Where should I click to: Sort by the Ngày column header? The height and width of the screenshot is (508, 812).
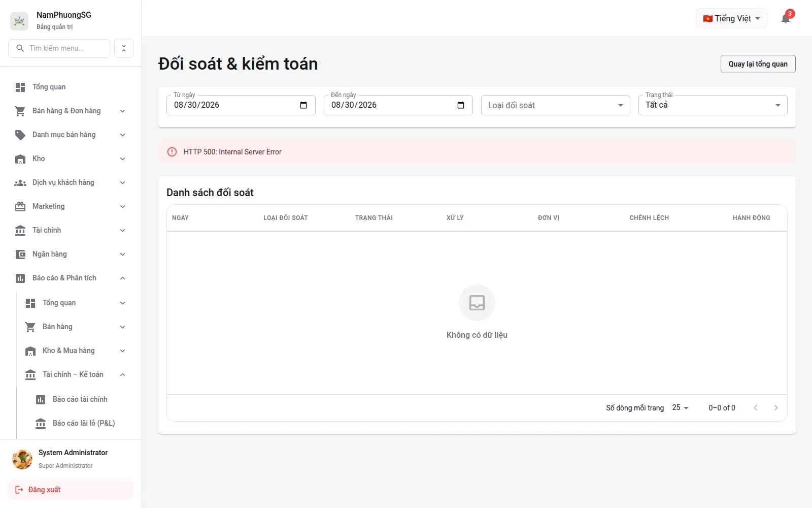coord(180,218)
